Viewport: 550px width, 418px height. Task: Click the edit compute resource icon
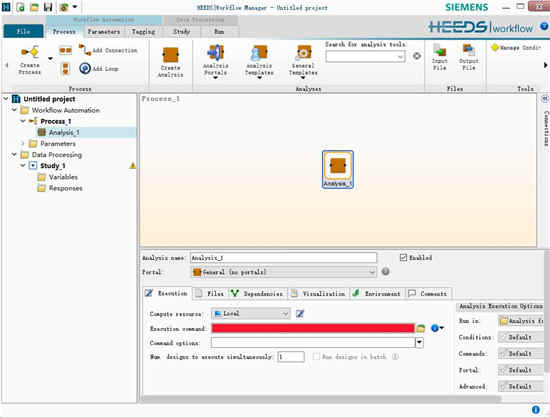pos(300,314)
